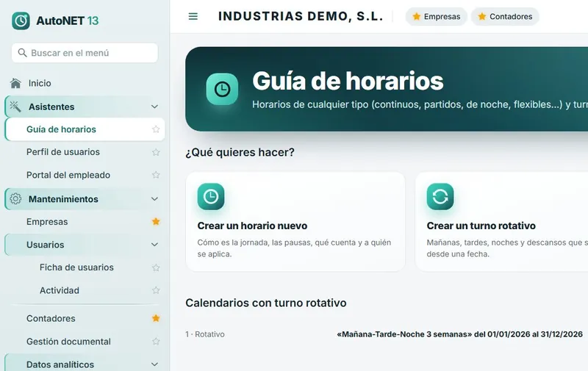Click the AutoNET 13 brand name
This screenshot has height=371, width=588.
[68, 21]
